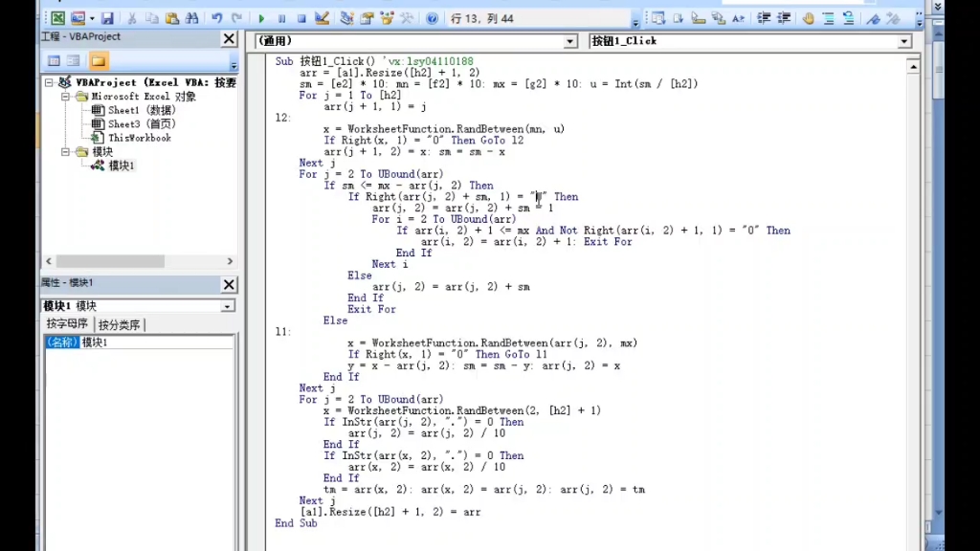Screen dimensions: 980x551
Task: Switch to the 按字母序 tab
Action: [x=67, y=323]
